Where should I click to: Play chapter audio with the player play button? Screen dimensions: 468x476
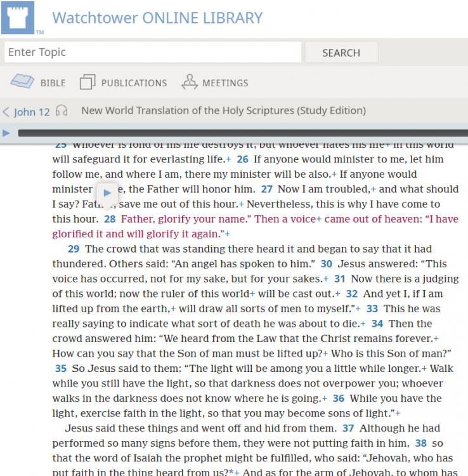(x=6, y=133)
